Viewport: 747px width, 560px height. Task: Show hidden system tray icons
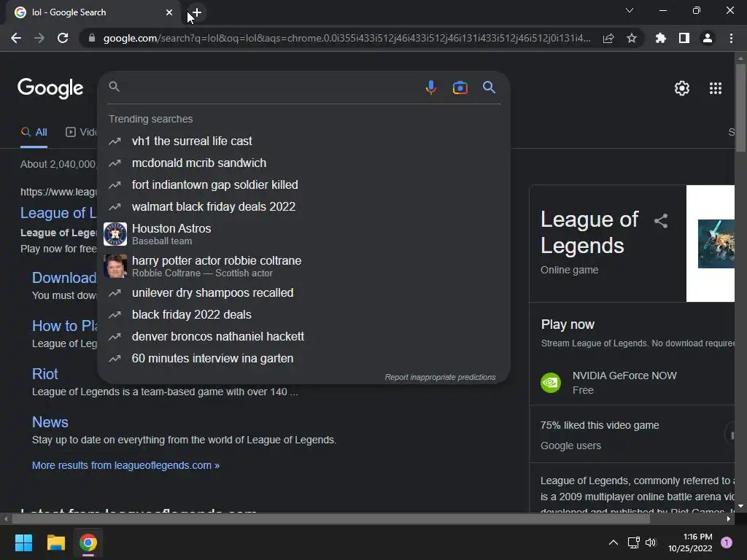tap(614, 542)
